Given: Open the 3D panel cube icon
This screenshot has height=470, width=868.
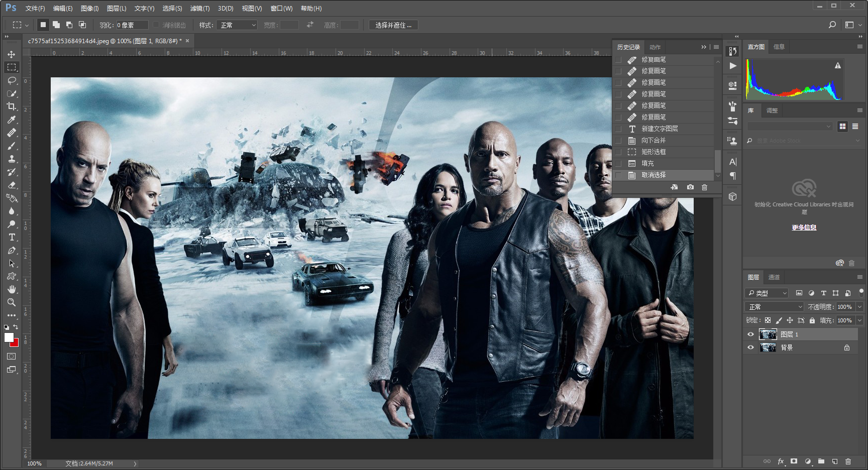Looking at the screenshot, I should (x=733, y=197).
